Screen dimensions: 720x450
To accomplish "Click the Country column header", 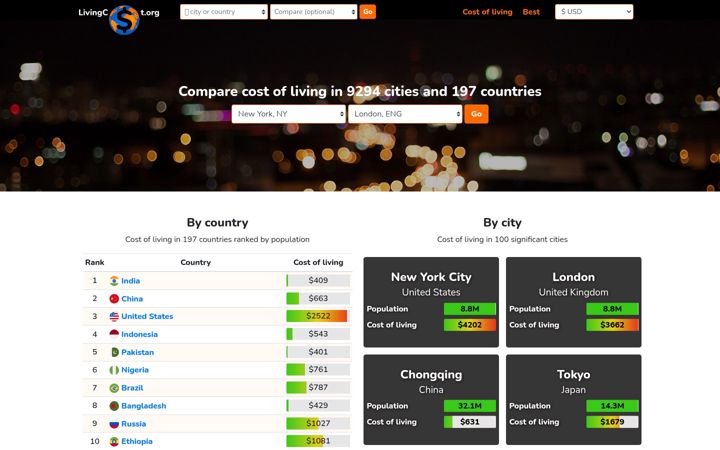I will coord(196,262).
